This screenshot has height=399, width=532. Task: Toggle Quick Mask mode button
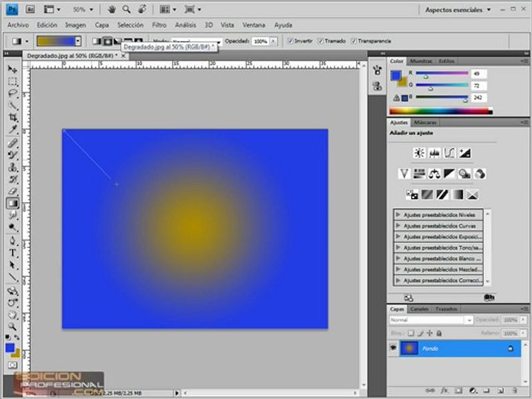click(x=13, y=365)
